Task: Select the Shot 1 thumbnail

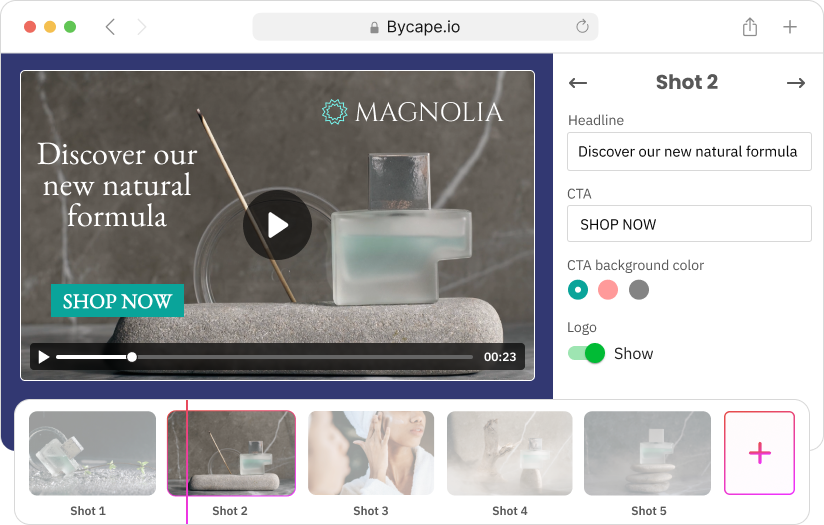Action: (92, 453)
